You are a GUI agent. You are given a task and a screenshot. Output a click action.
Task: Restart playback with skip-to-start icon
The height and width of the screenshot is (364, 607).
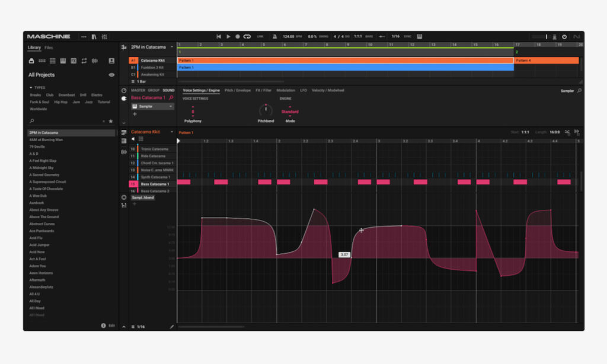219,37
